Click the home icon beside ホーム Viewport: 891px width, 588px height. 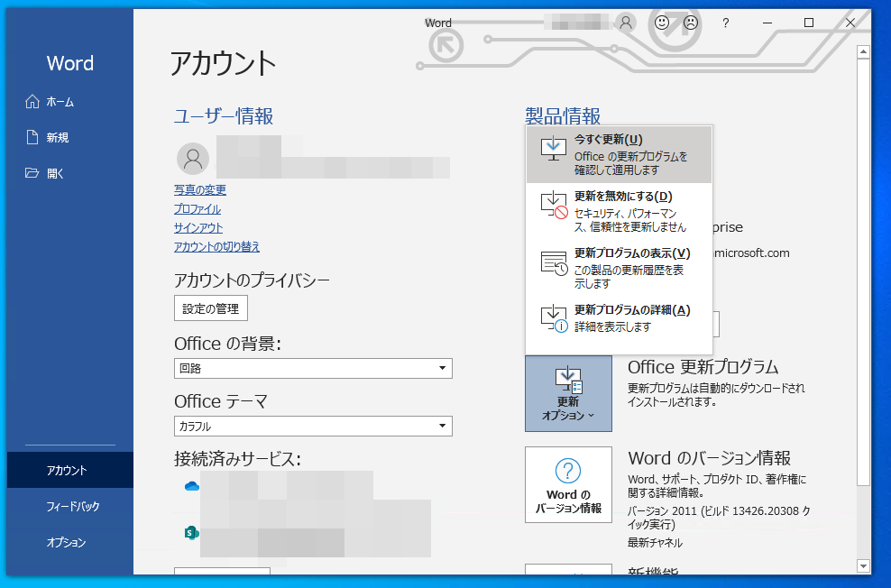tap(32, 101)
